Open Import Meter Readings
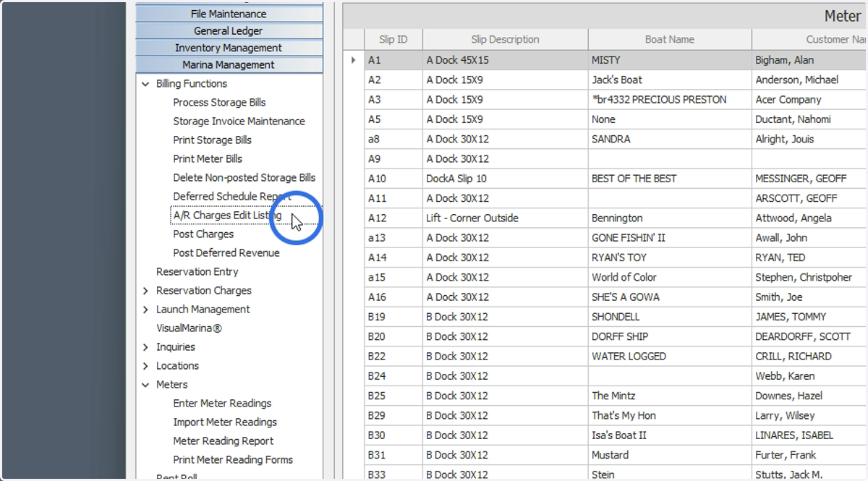 point(225,422)
